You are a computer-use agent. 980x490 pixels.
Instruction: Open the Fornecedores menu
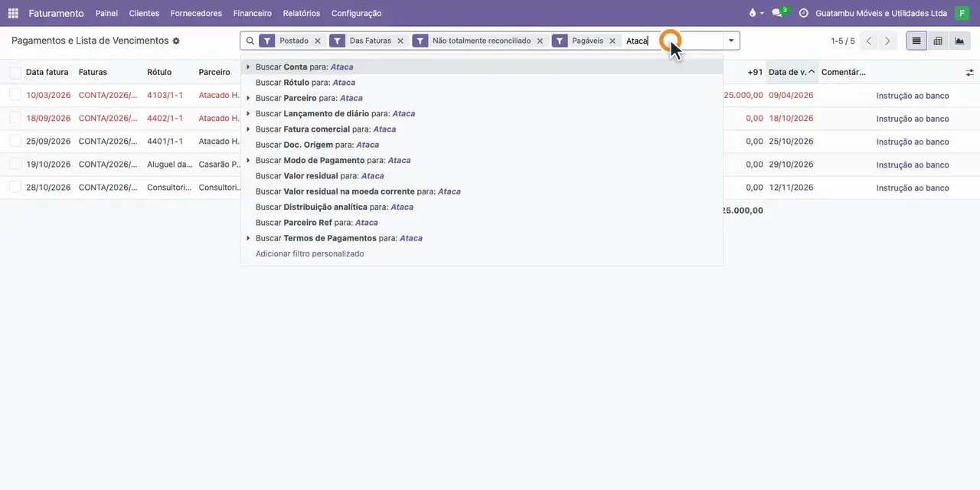pos(196,13)
